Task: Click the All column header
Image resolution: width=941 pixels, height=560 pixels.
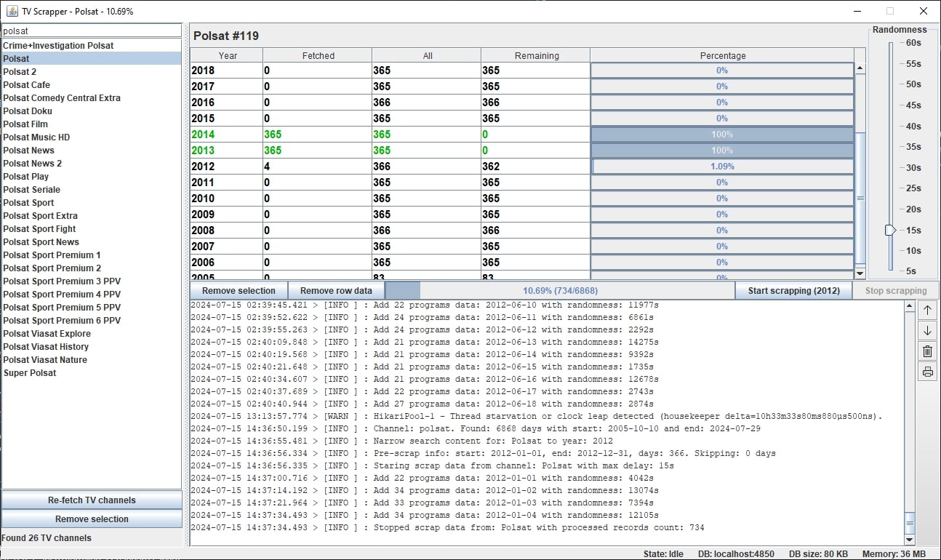Action: pos(427,55)
